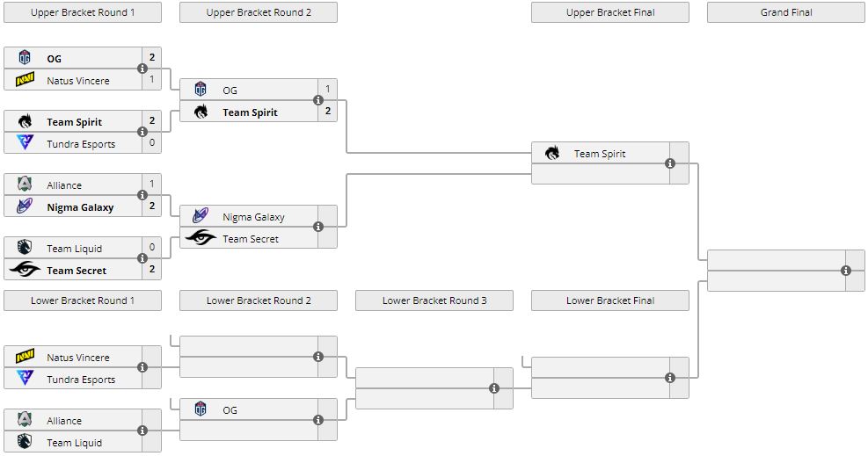Click the Natus Vincere logo in Upper Bracket Round 1
Screen dimensions: 868x456
click(25, 81)
